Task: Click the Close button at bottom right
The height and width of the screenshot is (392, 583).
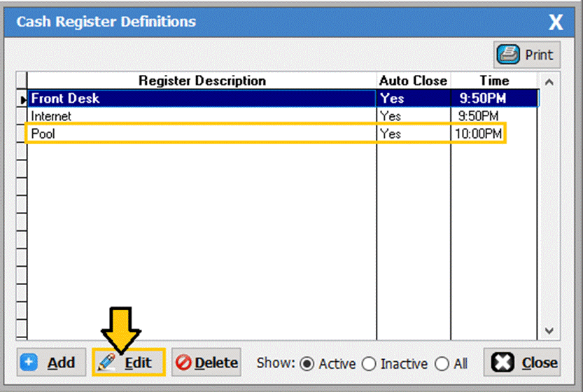Action: [x=521, y=363]
